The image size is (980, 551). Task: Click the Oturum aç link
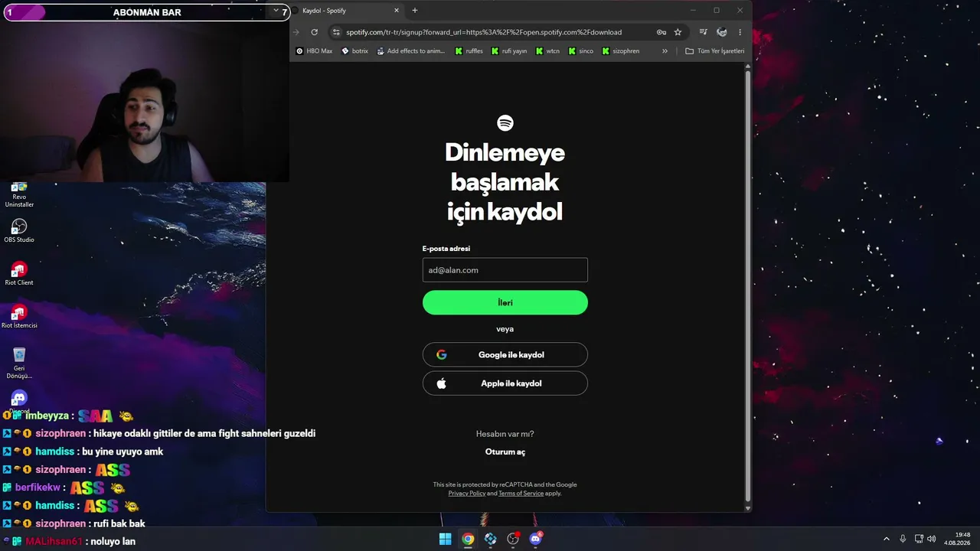(x=505, y=452)
